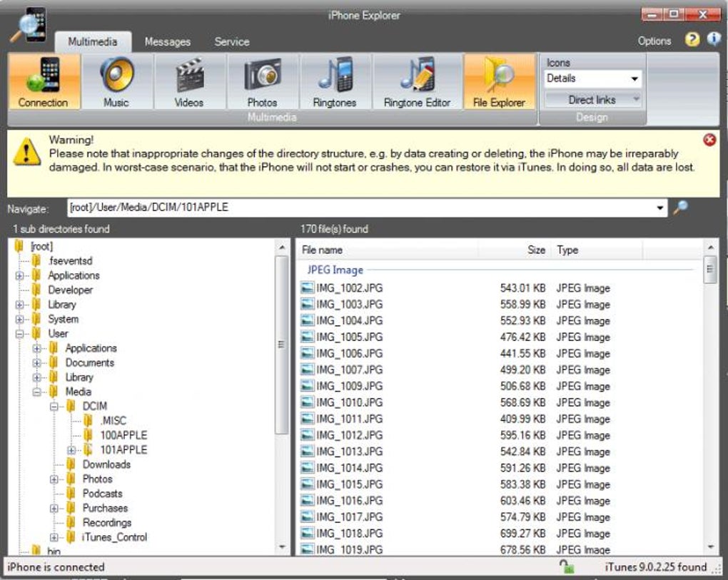The height and width of the screenshot is (580, 728).
Task: Click the blue info icon
Action: click(x=713, y=39)
